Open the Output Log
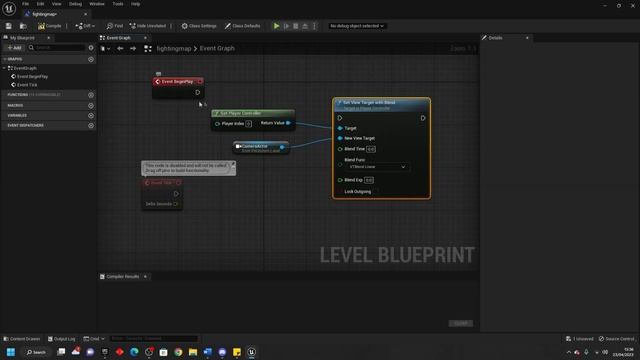This screenshot has height=360, width=640. 62,339
